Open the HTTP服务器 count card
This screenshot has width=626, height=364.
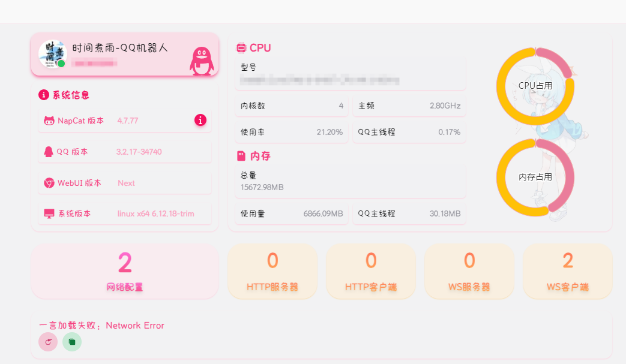tap(272, 272)
